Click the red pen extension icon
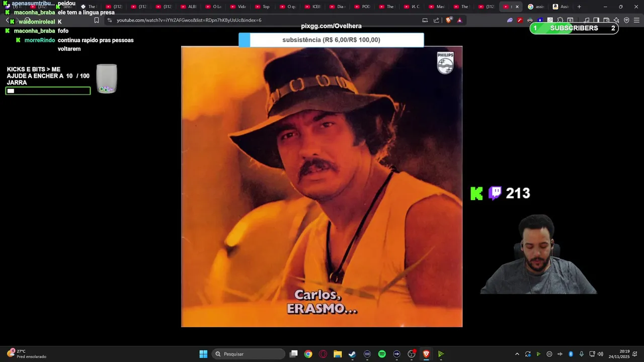Screen dimensions: 644x362 [520, 20]
